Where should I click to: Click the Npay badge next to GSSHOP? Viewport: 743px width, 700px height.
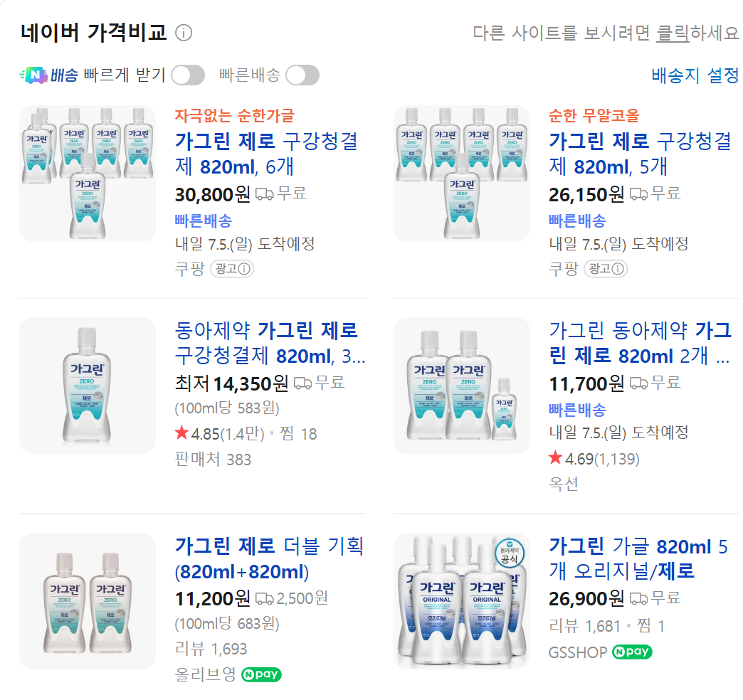(632, 652)
